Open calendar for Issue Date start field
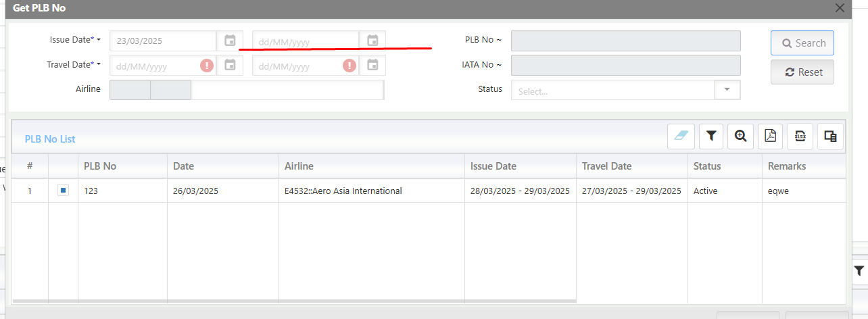Viewport: 868px width, 319px height. click(230, 41)
